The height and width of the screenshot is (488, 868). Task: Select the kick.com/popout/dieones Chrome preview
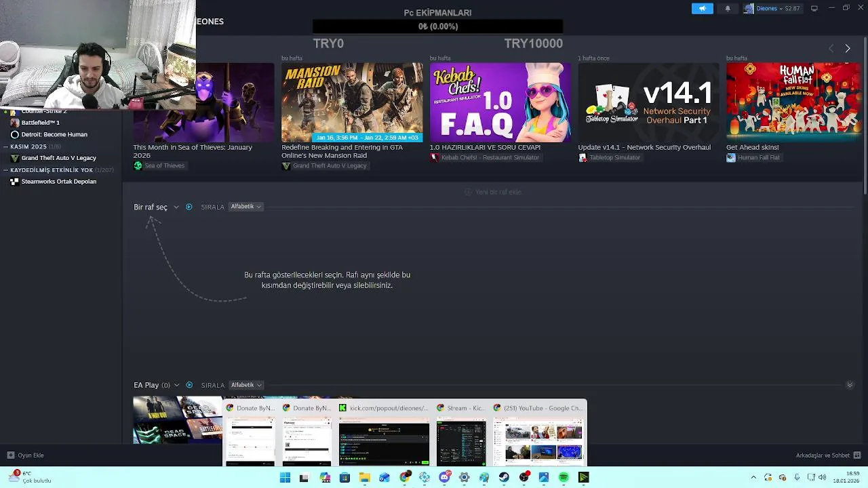click(x=384, y=434)
